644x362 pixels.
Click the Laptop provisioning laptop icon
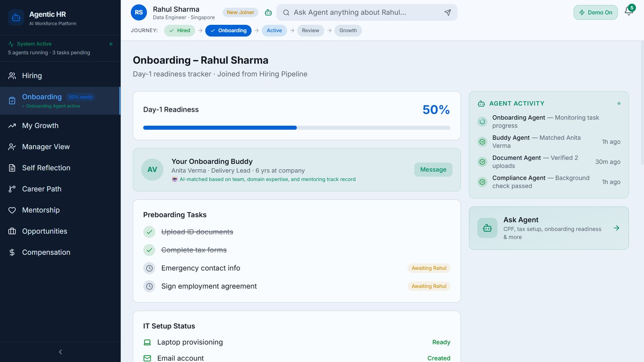147,342
